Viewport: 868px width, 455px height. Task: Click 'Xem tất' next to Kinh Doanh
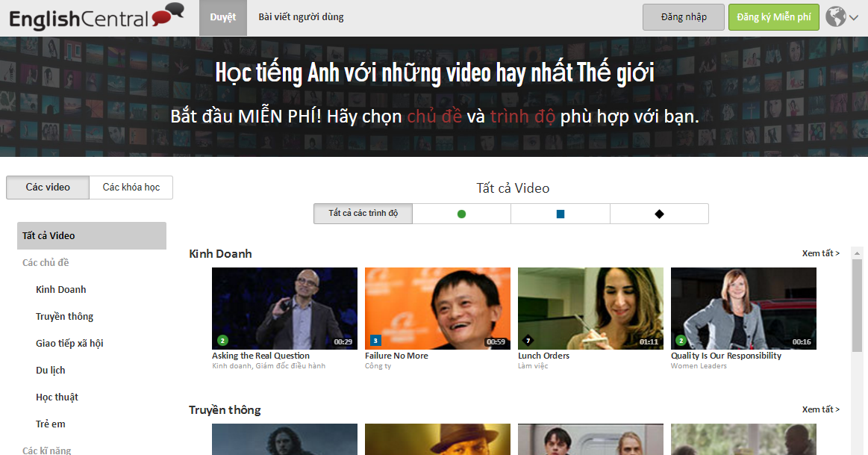click(821, 253)
